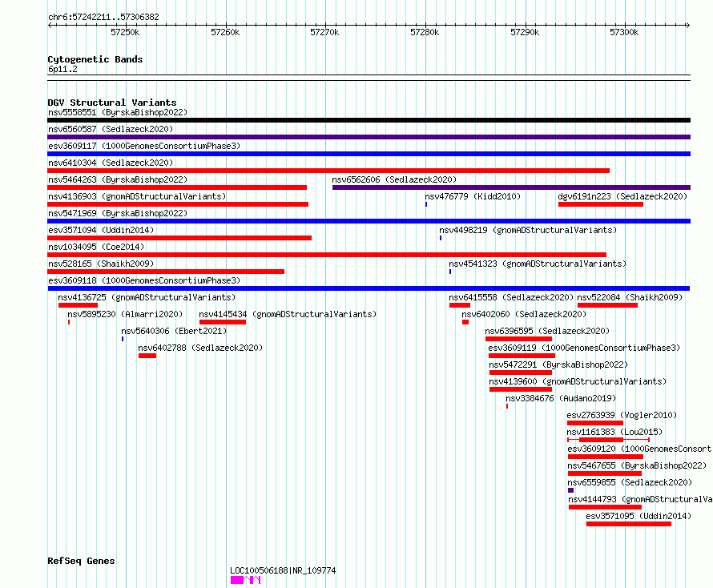The width and height of the screenshot is (713, 588).
Task: Open nsv5464263 (ByrskaBishop2022) variant entry
Action: pos(118,179)
